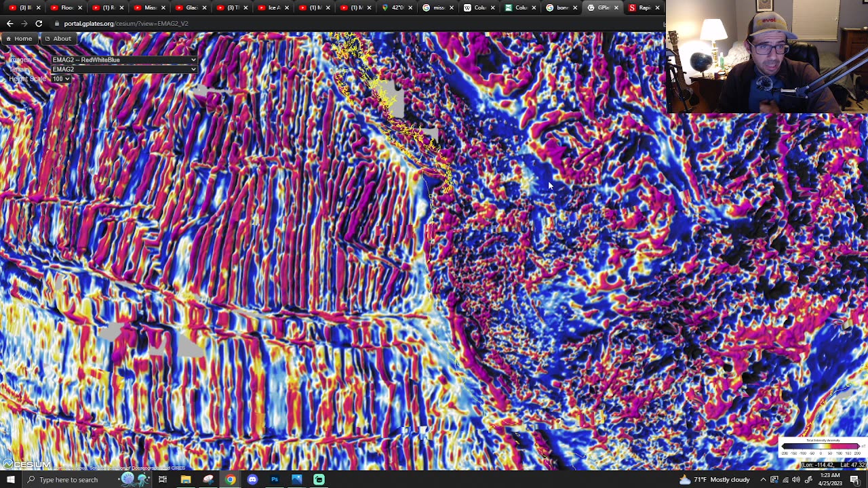Viewport: 868px width, 488px height.
Task: Open File Explorer from the taskbar
Action: click(186, 480)
